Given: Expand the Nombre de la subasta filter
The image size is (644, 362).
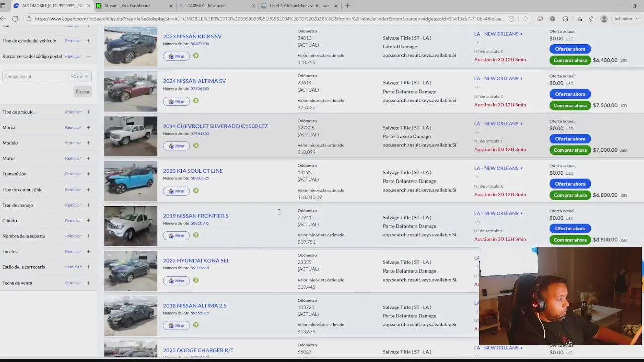Looking at the screenshot, I should (88, 236).
